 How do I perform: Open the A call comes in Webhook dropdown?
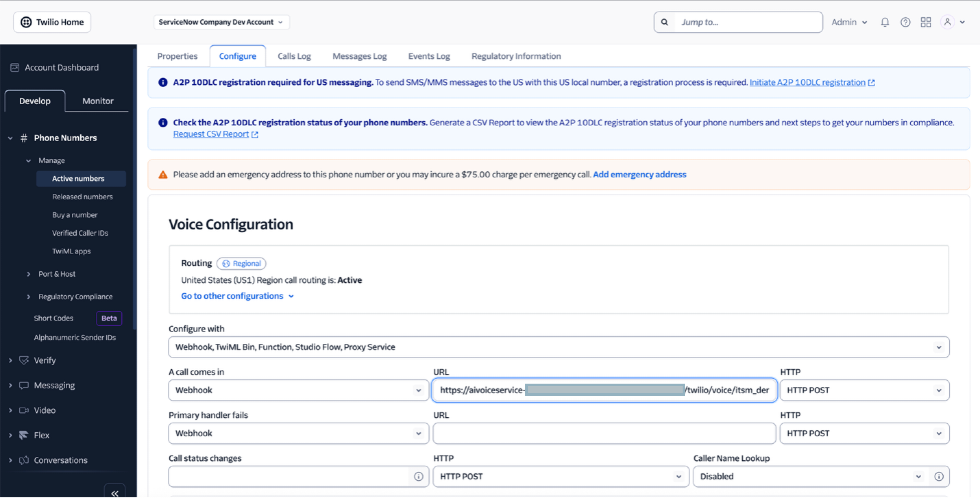[298, 390]
